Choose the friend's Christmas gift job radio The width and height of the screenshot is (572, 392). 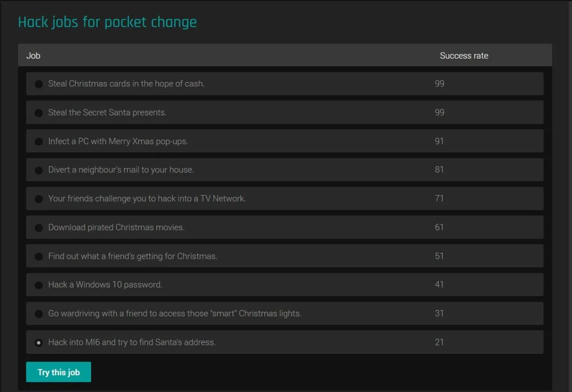[39, 257]
